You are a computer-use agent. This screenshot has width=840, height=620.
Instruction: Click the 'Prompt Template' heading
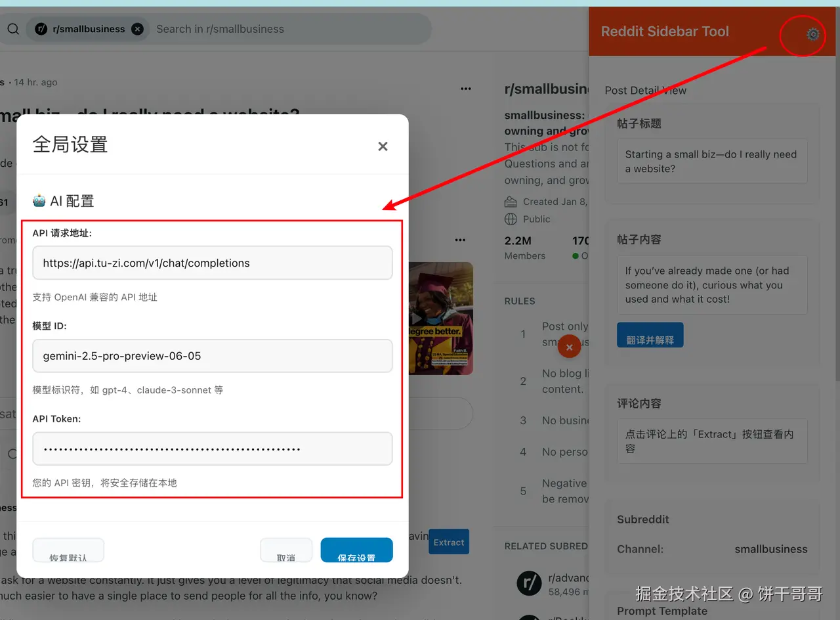(662, 611)
